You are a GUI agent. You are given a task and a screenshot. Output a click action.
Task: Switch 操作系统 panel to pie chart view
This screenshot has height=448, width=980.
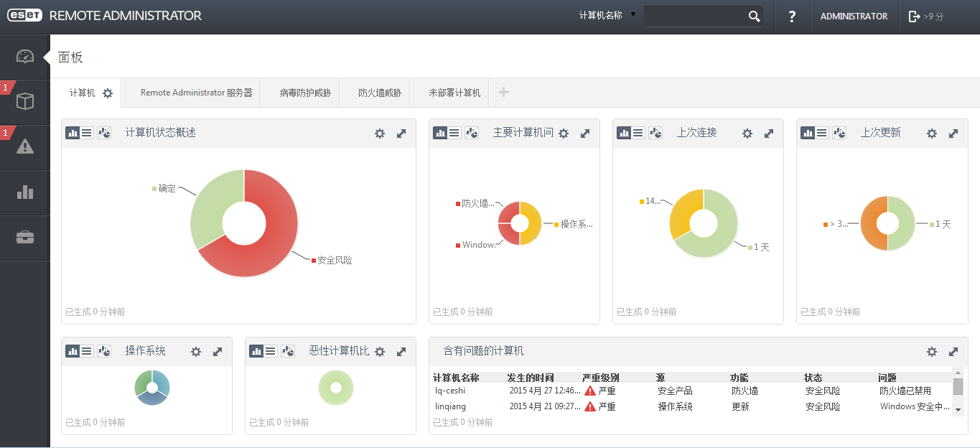[x=104, y=351]
